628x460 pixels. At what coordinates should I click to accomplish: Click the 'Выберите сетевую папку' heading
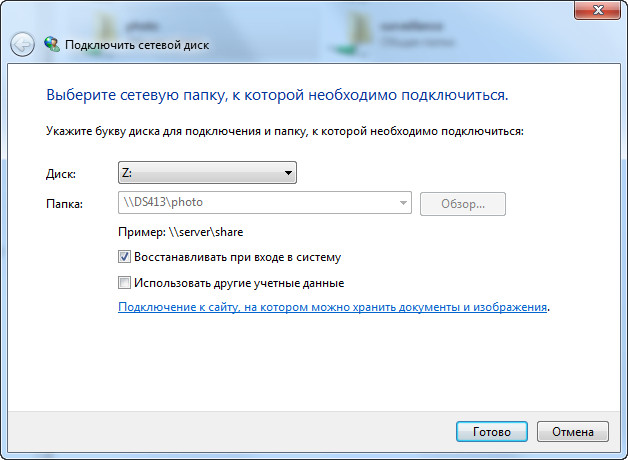(x=277, y=96)
